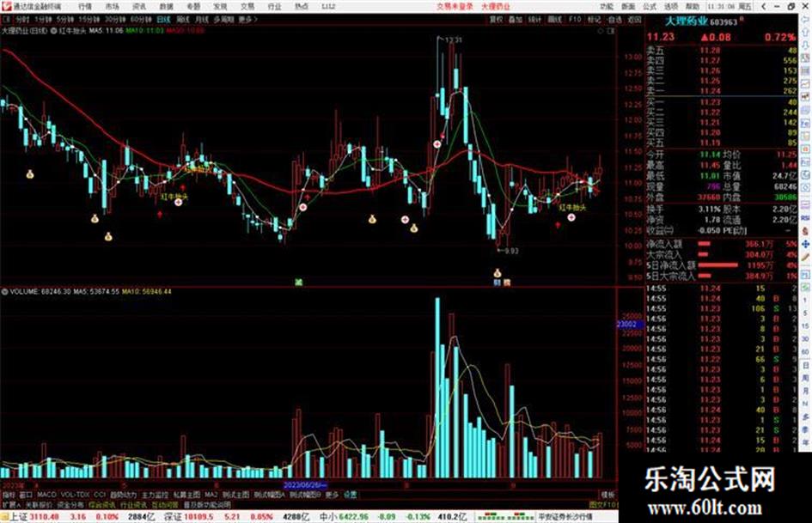Viewport: 812px width, 523px height.
Task: Select the 15分钟 period tab
Action: 89,19
